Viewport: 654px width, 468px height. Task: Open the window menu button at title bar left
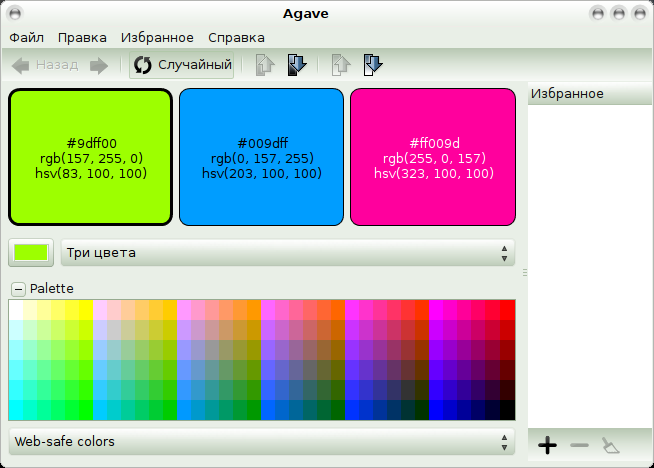15,13
